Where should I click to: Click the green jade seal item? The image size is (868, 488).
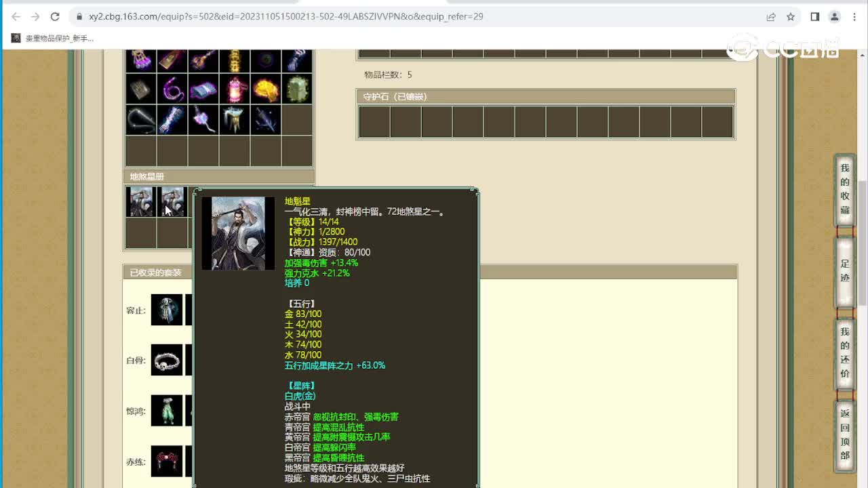297,89
